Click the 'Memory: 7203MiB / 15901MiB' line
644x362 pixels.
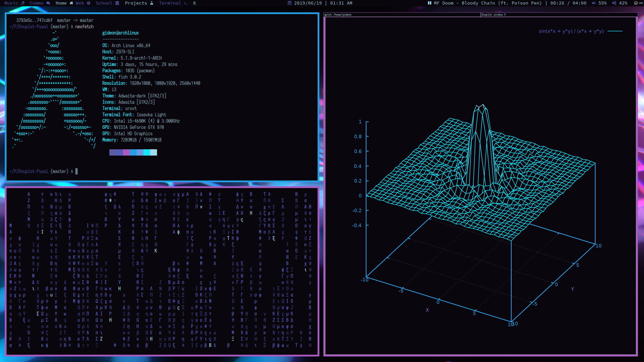pyautogui.click(x=132, y=140)
